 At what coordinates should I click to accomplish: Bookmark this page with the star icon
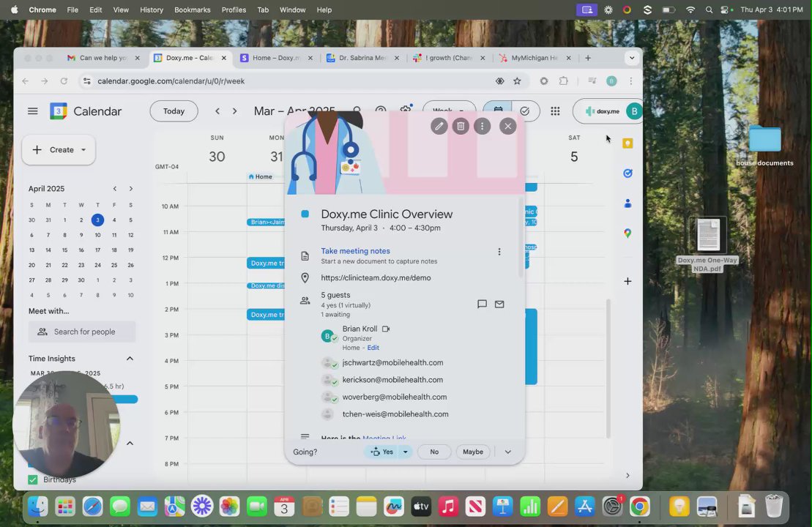517,81
